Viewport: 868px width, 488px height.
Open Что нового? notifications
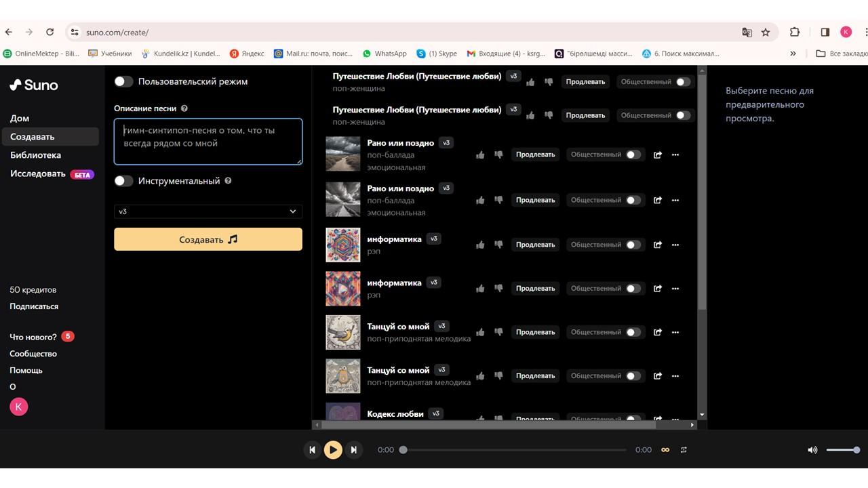41,337
